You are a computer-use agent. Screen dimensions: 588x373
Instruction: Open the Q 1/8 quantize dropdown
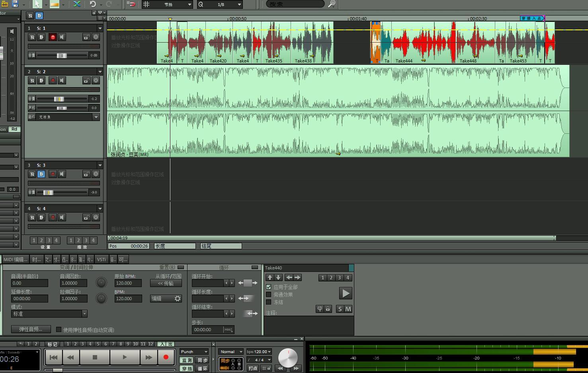tap(220, 4)
